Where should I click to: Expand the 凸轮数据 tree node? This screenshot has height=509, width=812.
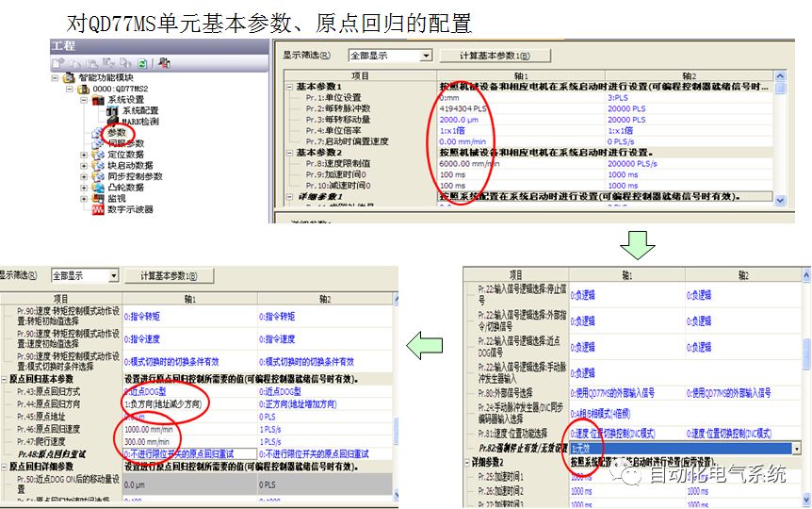tap(84, 188)
